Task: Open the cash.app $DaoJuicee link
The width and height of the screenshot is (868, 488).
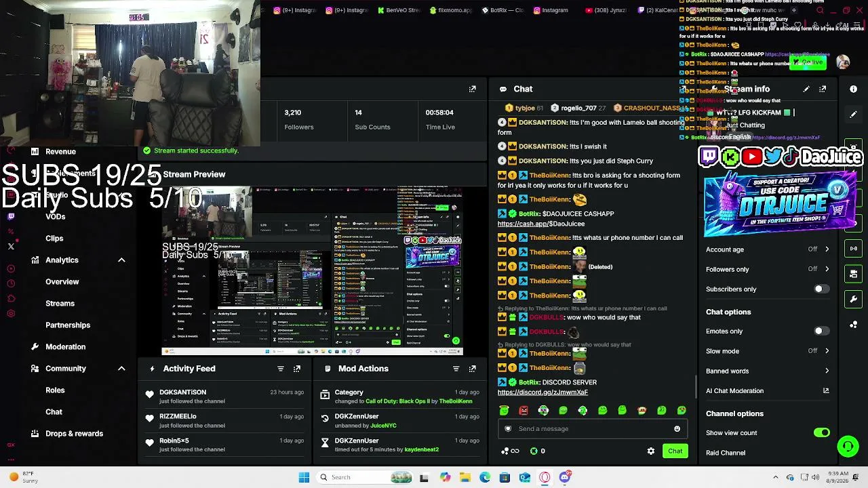Action: pyautogui.click(x=540, y=224)
